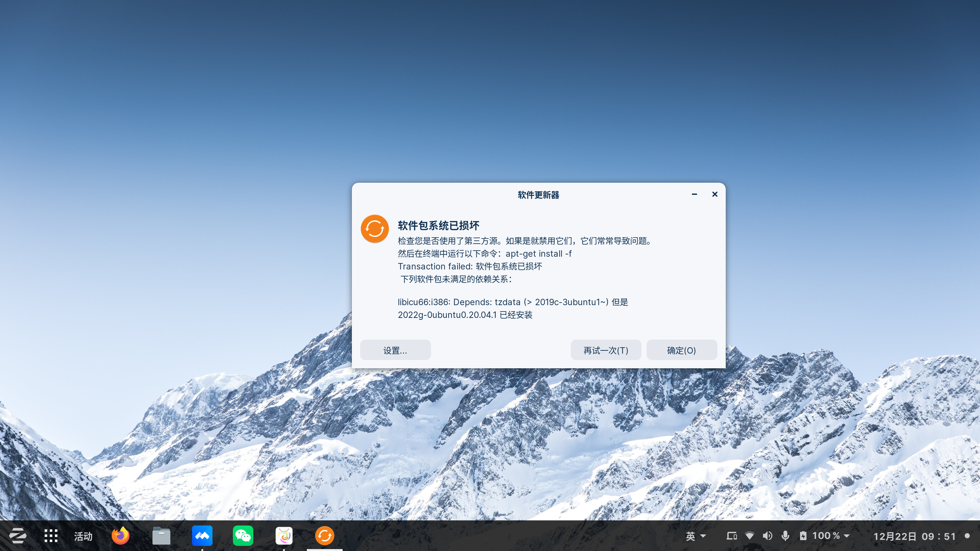Click the 再试一次(T) retry button
The image size is (980, 551).
click(606, 350)
